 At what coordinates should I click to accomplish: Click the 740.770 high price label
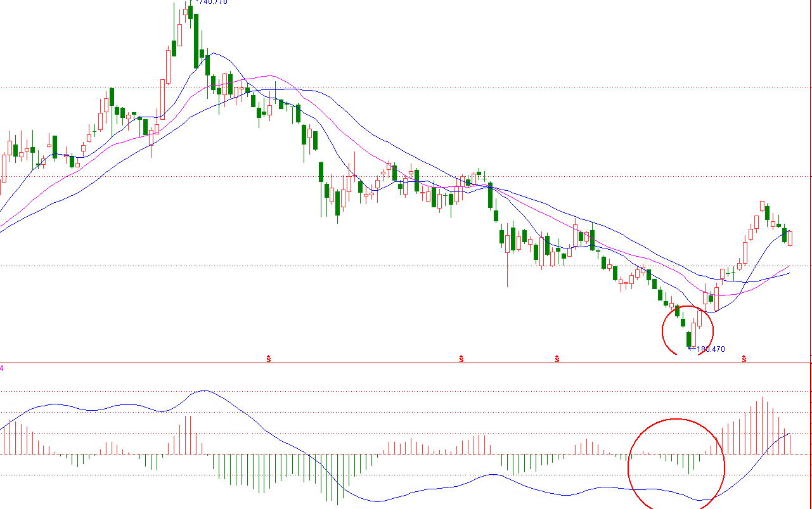(213, 2)
